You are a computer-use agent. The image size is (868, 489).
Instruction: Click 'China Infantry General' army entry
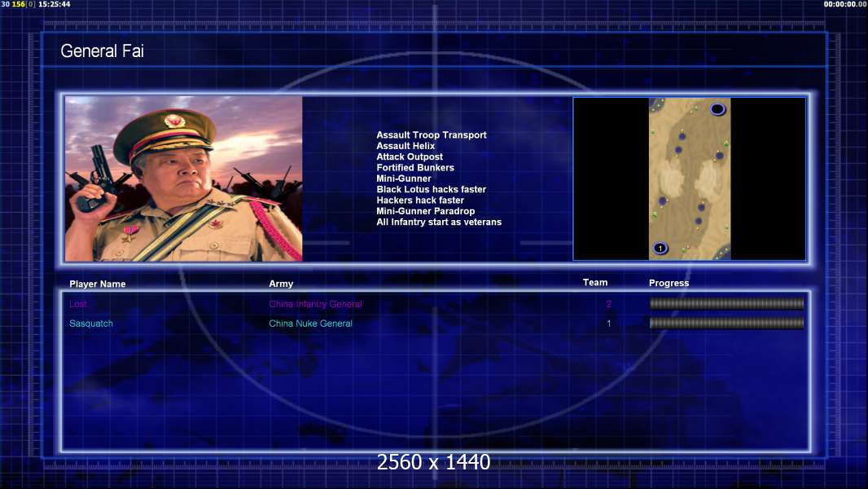316,304
